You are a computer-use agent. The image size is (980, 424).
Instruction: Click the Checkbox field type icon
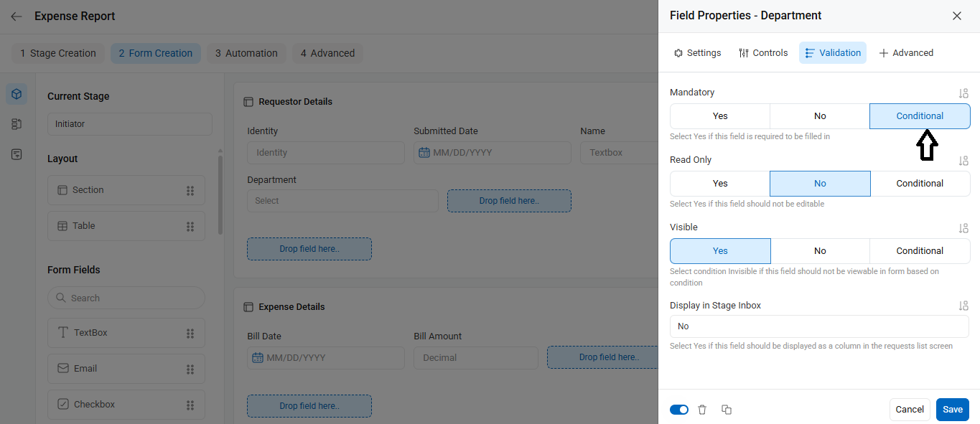click(x=63, y=404)
